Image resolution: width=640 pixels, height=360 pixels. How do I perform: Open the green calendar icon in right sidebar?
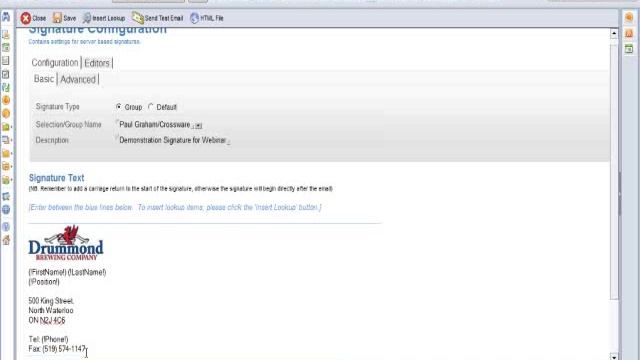pos(629,49)
